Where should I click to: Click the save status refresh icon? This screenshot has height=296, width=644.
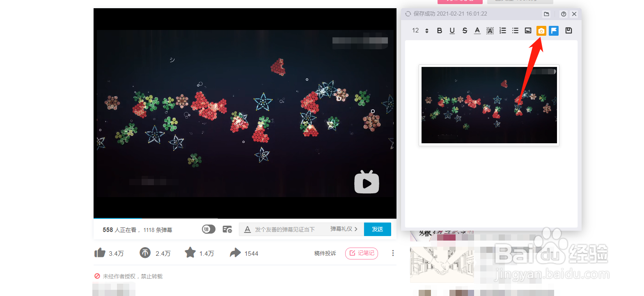point(408,14)
